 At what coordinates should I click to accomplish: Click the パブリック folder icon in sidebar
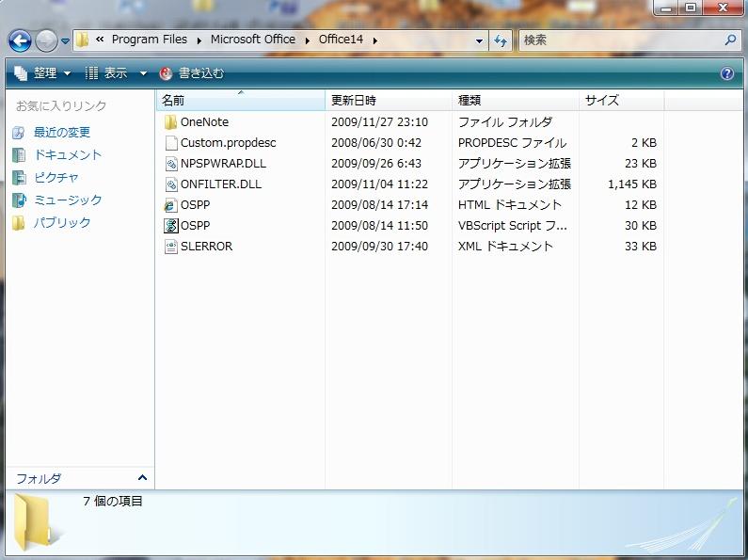18,222
